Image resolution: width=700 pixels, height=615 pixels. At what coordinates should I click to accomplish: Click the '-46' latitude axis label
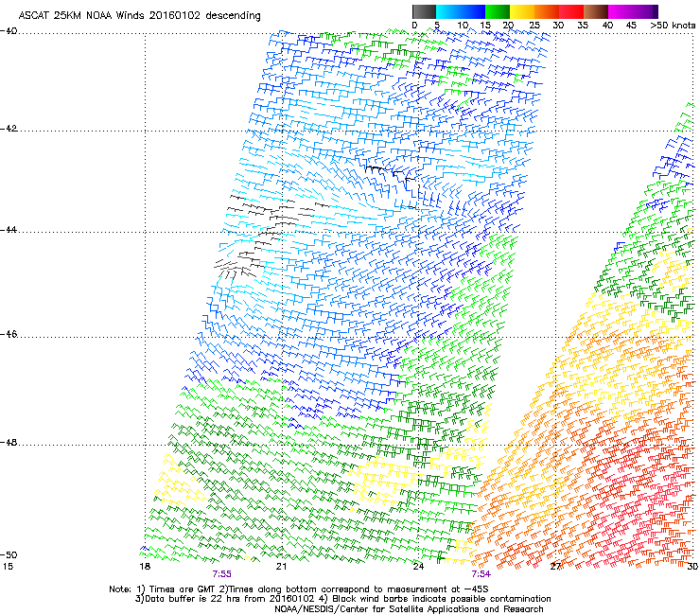(9, 334)
